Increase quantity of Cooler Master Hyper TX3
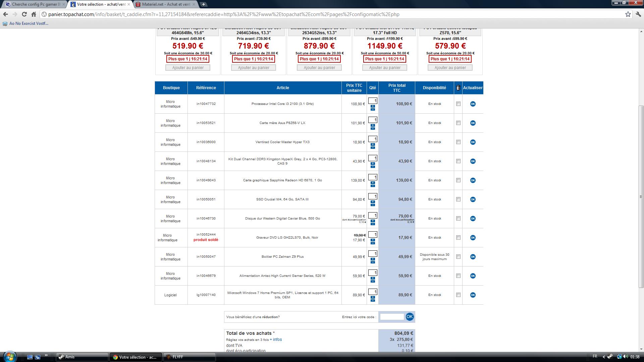 tap(373, 144)
